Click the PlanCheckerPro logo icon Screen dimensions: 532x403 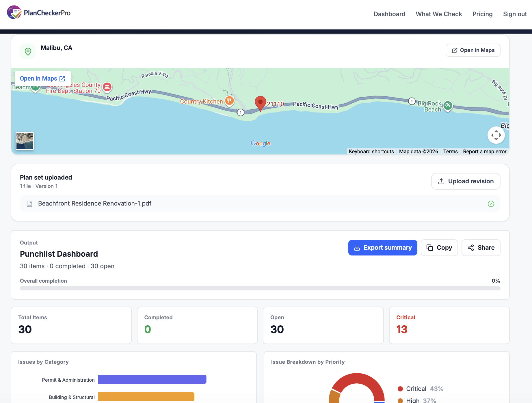14,12
